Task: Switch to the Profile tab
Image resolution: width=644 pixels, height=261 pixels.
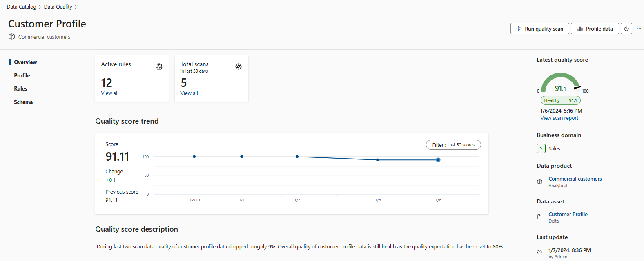Action: (x=22, y=75)
